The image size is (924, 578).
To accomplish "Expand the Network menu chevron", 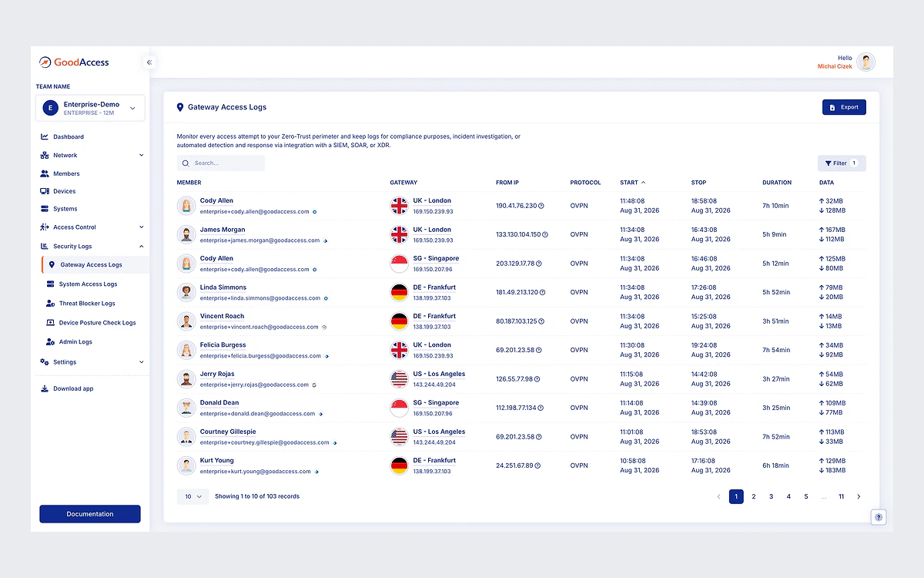I will click(x=141, y=156).
